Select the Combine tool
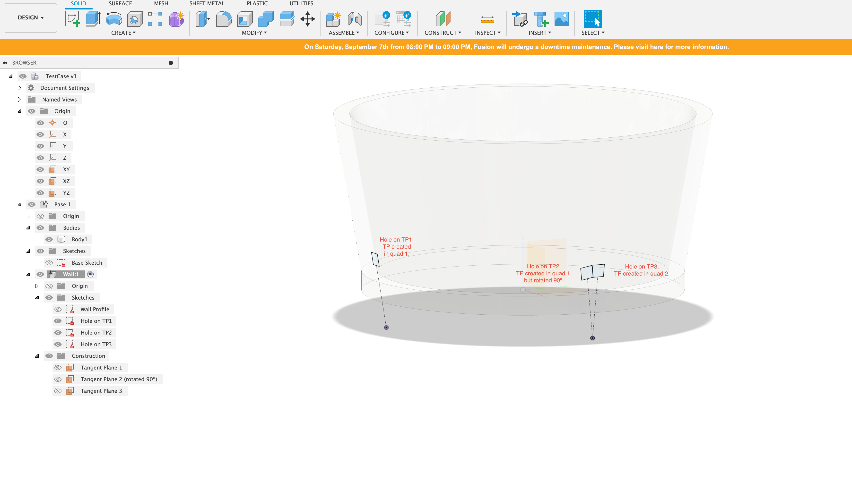 [266, 19]
